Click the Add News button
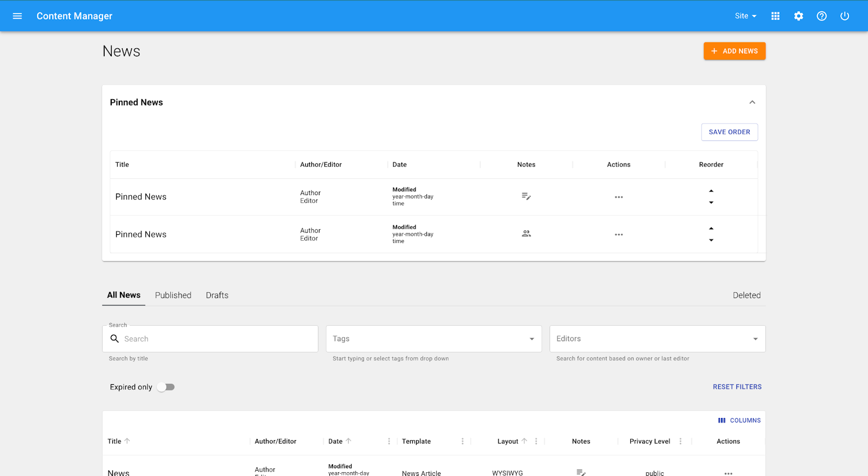 734,51
